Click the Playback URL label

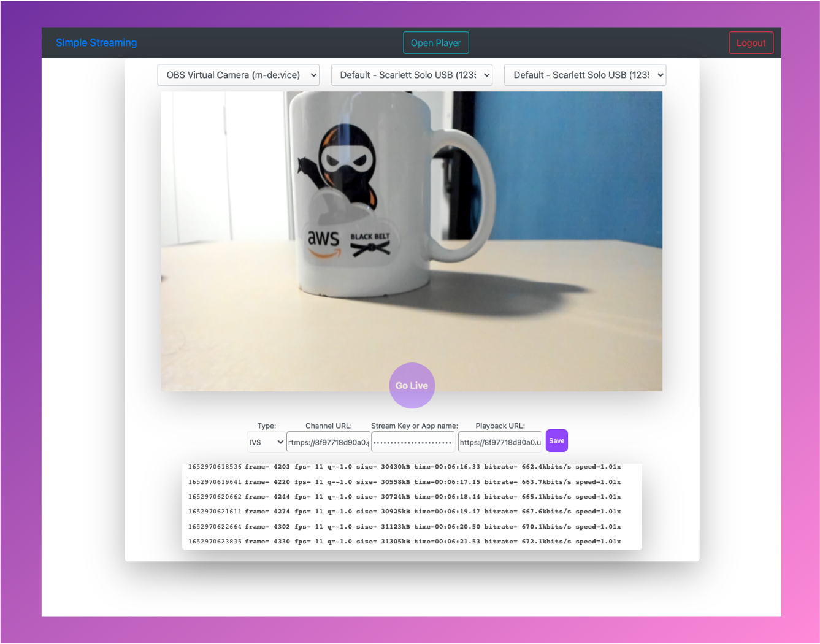pos(500,426)
